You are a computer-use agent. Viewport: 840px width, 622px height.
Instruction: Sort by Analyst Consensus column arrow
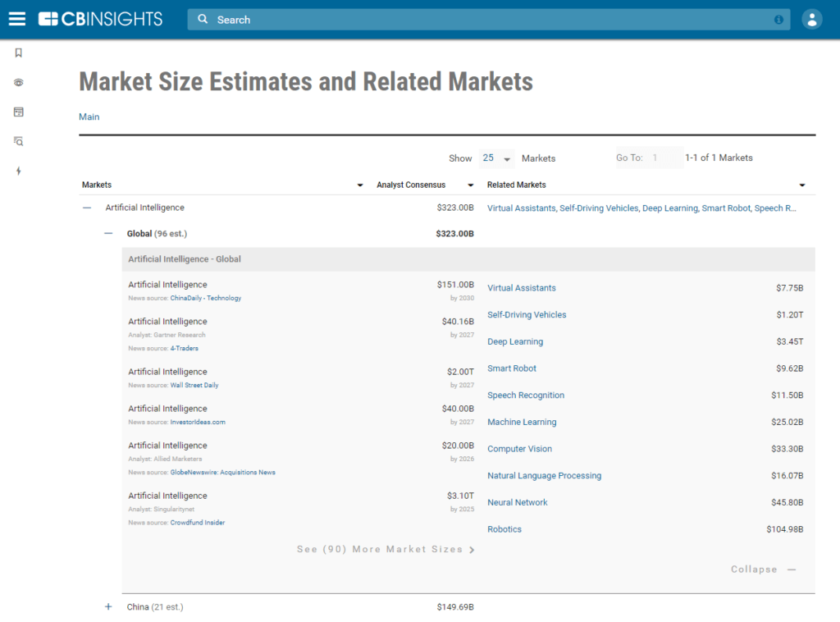[470, 185]
